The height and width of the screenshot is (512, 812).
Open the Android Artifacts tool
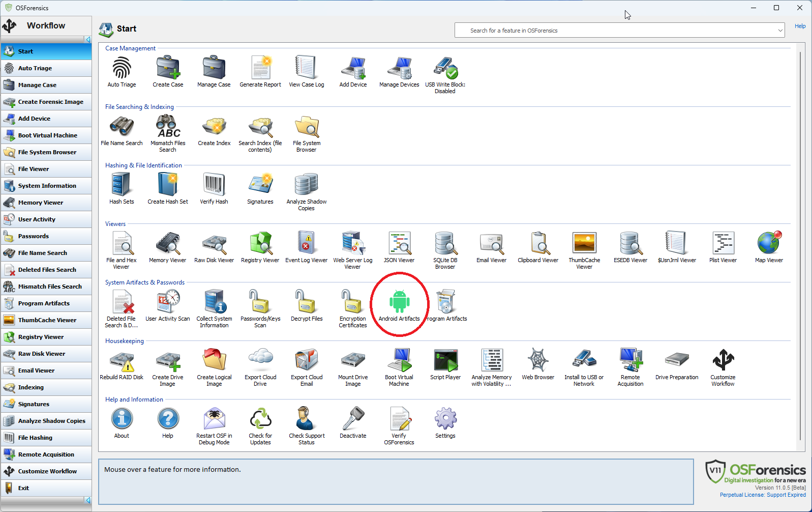pos(399,302)
